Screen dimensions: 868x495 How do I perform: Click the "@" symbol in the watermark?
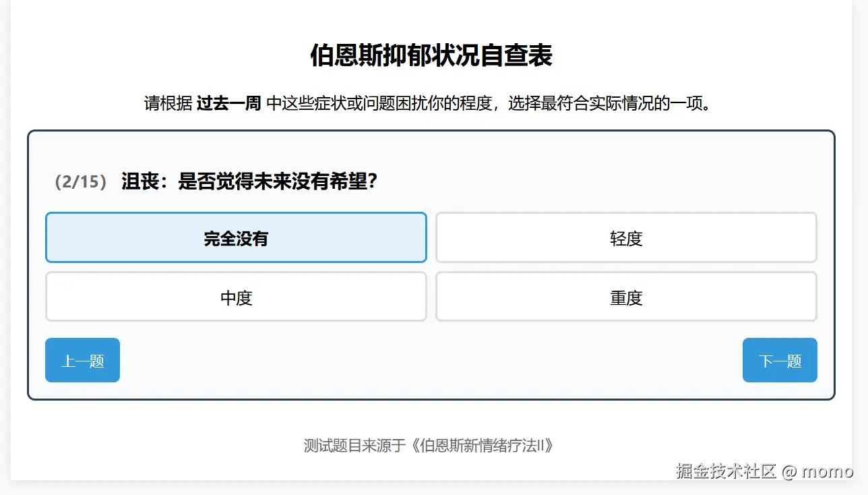tap(789, 471)
